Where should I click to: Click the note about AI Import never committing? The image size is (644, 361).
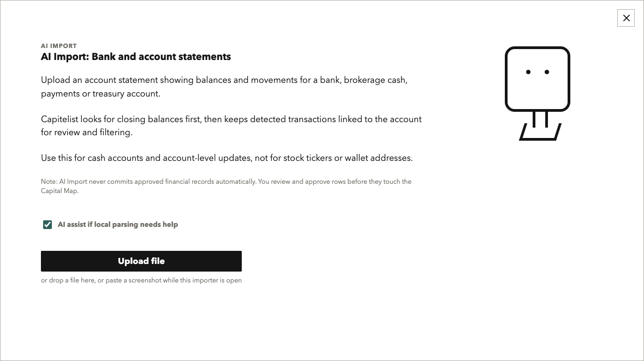pyautogui.click(x=226, y=186)
